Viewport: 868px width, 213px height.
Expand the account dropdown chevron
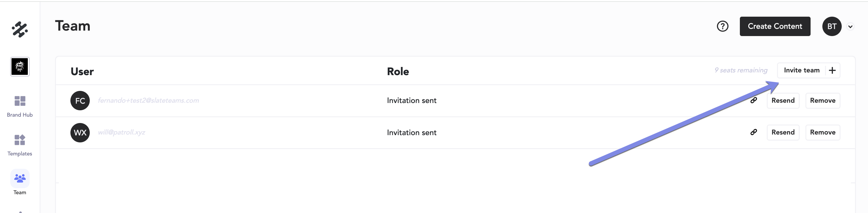[850, 27]
